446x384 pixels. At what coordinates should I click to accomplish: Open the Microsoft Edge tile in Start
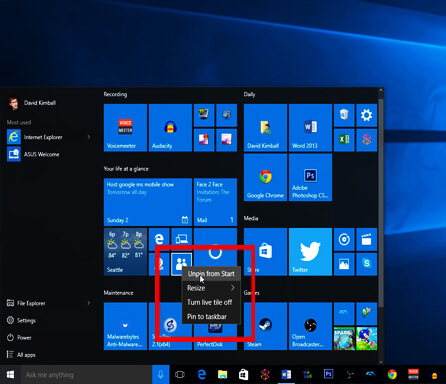pyautogui.click(x=159, y=239)
